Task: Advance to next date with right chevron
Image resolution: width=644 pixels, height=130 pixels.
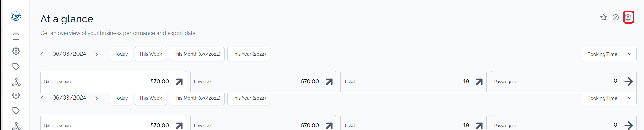Action: click(x=97, y=54)
